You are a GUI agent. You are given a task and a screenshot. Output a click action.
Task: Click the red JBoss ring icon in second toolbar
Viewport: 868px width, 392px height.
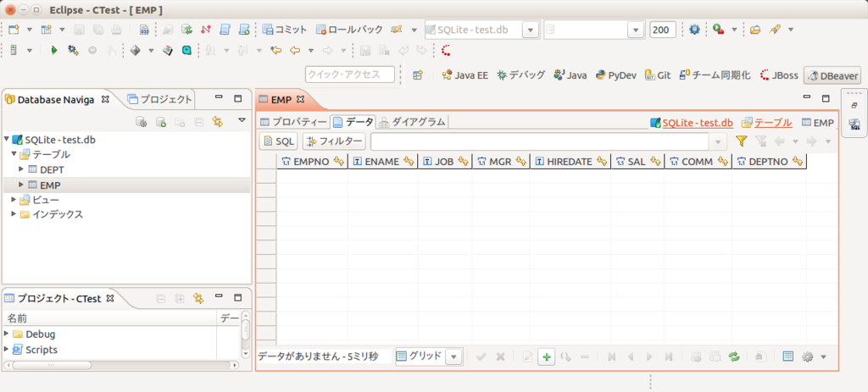(446, 51)
